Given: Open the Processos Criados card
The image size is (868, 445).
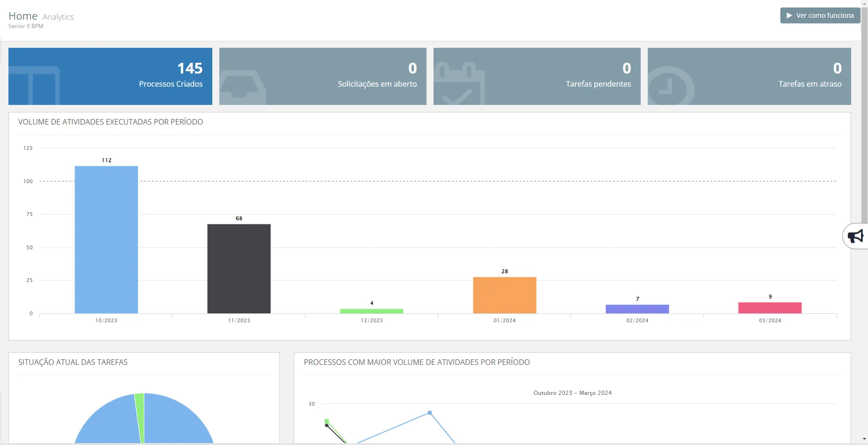Looking at the screenshot, I should 110,76.
